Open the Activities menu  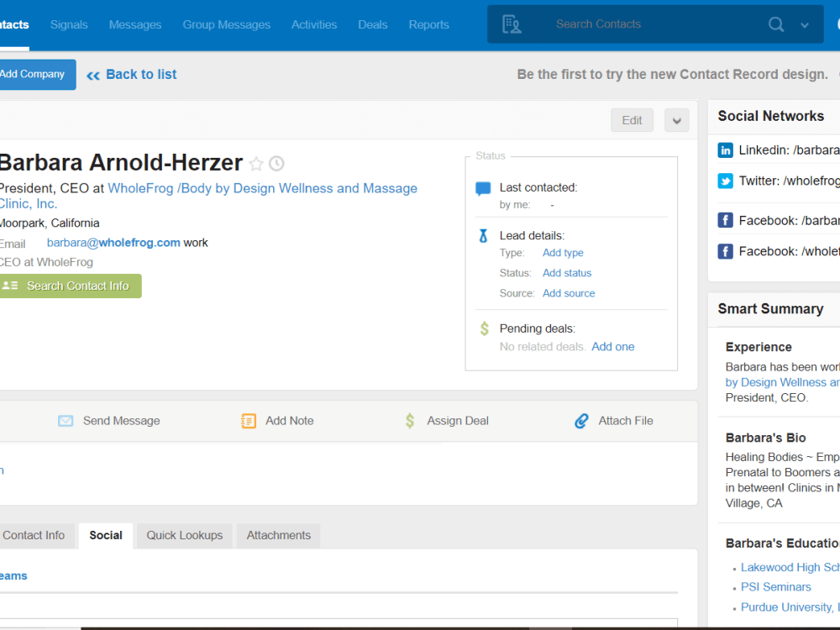click(x=314, y=24)
